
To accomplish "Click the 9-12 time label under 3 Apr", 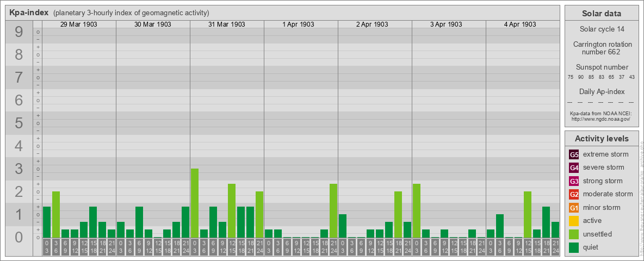I will click(x=444, y=247).
